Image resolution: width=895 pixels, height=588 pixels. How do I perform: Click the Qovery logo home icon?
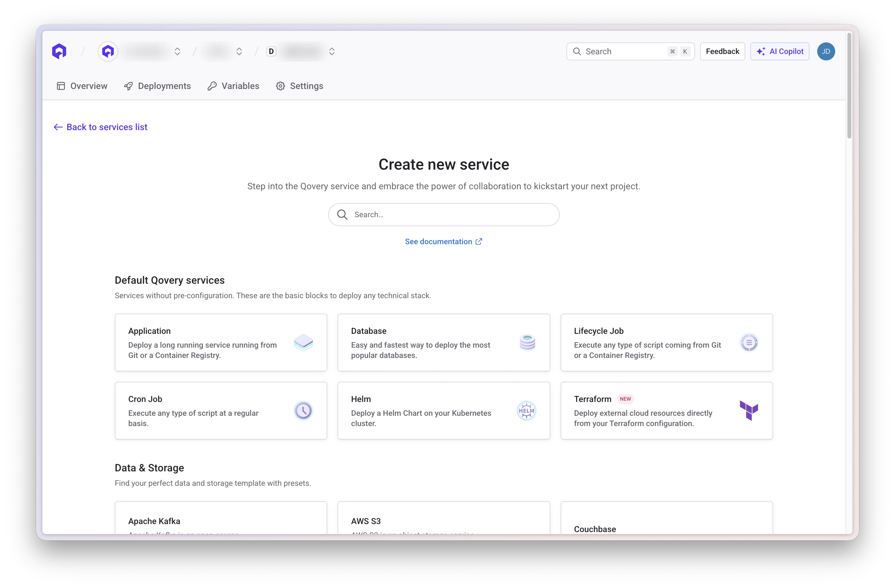tap(59, 51)
